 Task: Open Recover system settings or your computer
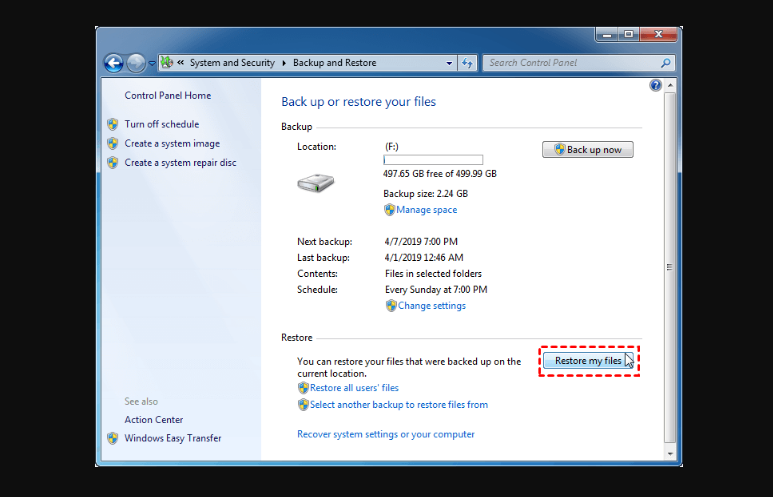coord(386,434)
